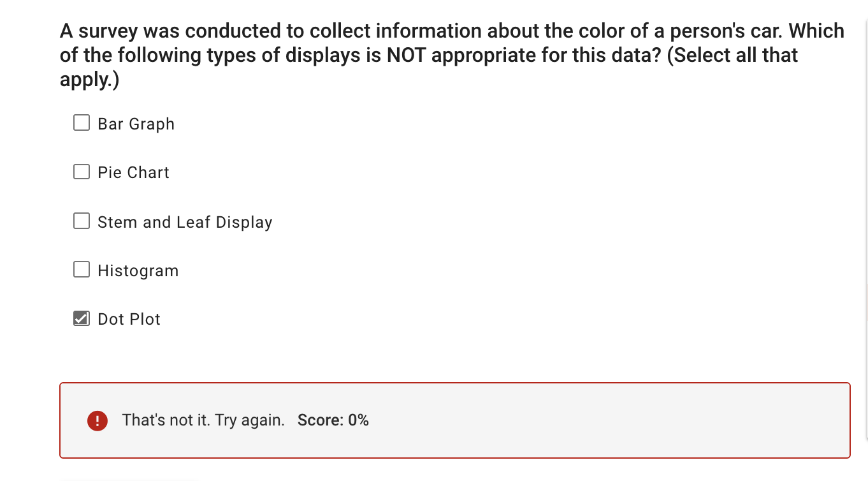
Task: Check the Histogram checkbox
Action: click(x=81, y=269)
